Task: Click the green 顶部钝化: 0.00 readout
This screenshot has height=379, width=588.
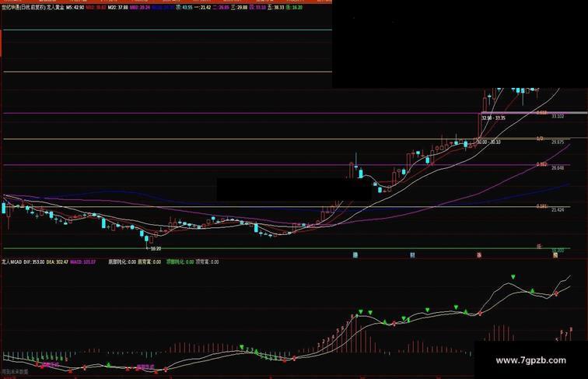Action: [180, 262]
